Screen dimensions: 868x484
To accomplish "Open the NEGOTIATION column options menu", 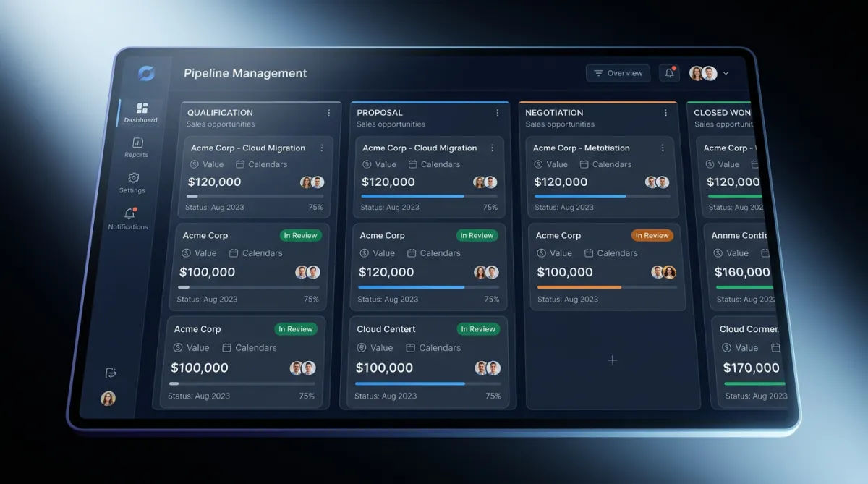I will point(666,113).
